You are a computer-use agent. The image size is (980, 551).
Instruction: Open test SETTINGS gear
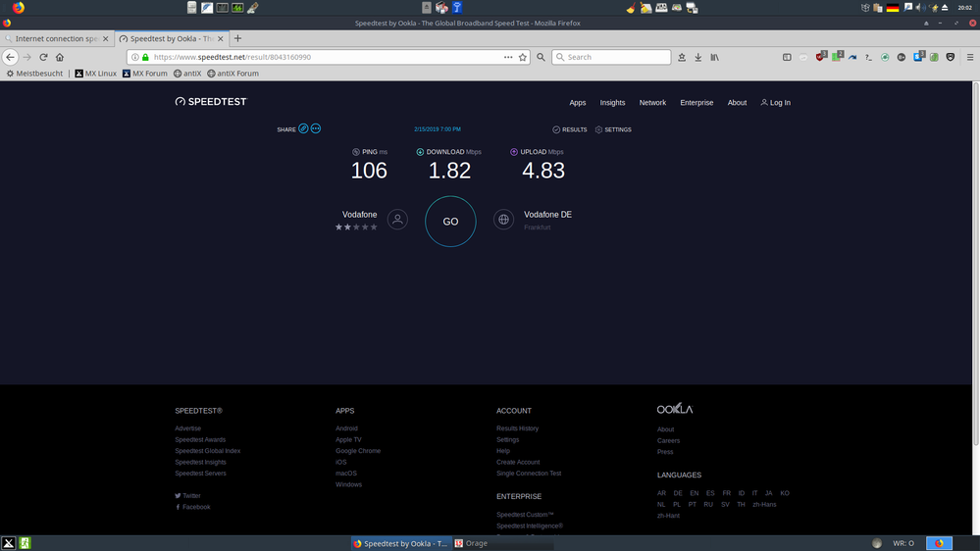(612, 129)
